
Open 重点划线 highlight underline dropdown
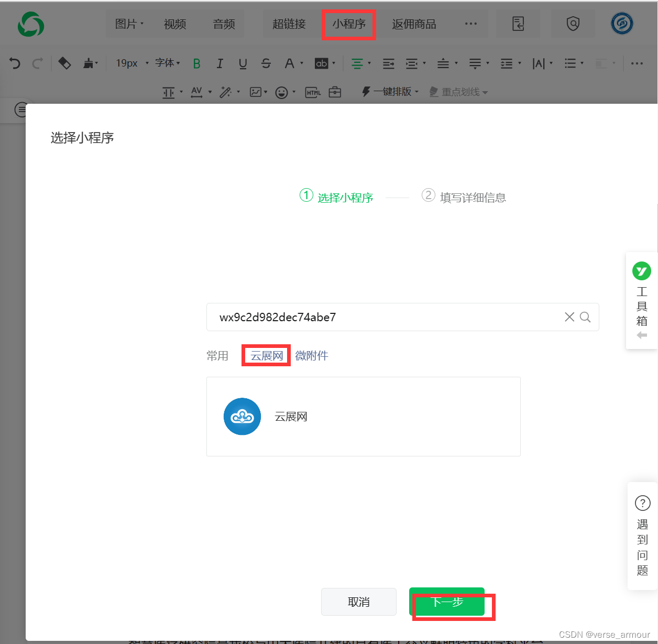pyautogui.click(x=458, y=92)
